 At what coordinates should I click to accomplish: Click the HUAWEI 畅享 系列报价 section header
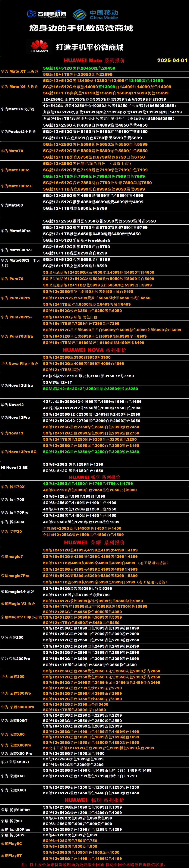point(94,477)
